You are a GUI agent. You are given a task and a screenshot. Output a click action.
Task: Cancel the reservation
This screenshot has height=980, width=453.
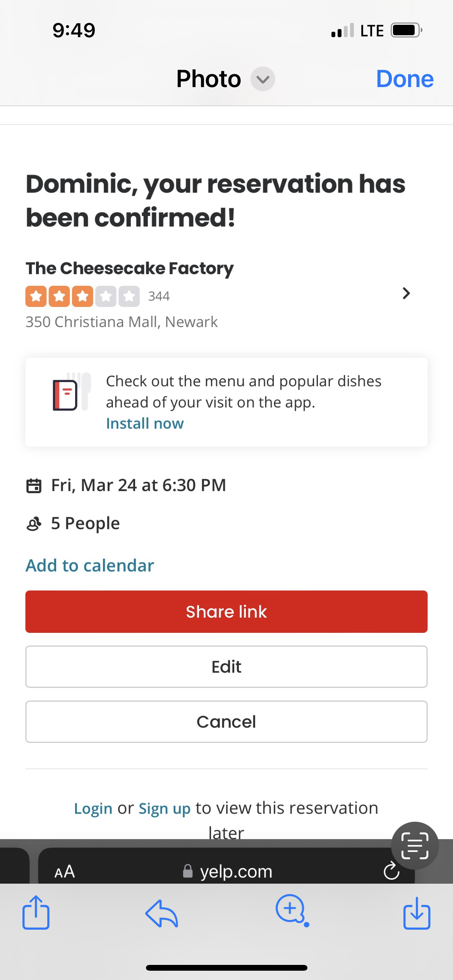pyautogui.click(x=226, y=721)
